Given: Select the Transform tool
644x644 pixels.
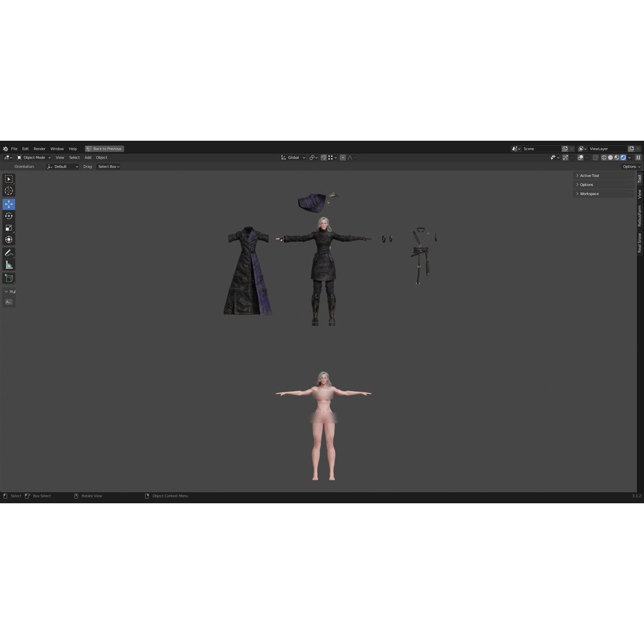Looking at the screenshot, I should tap(8, 240).
